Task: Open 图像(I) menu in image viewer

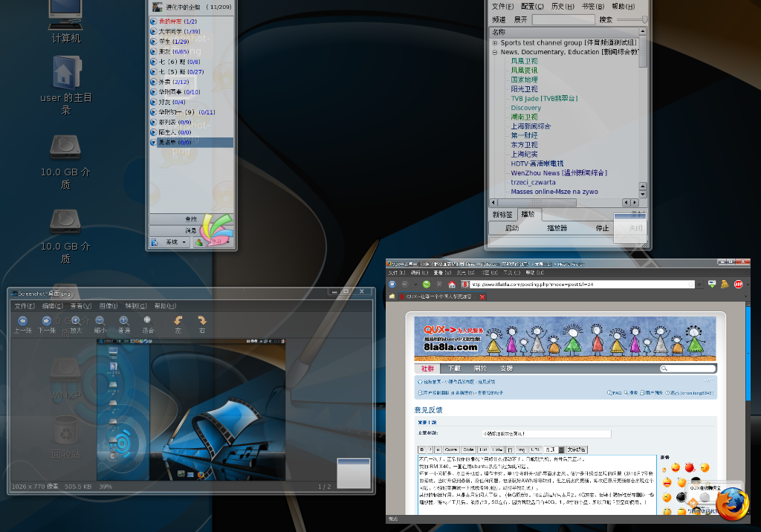Action: 109,306
